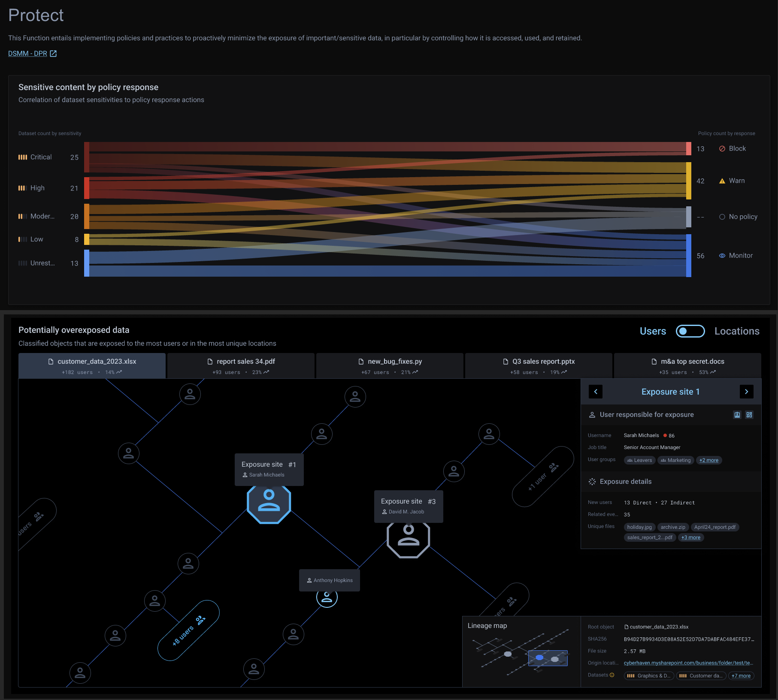Viewport: 778px width, 700px height.
Task: Select the No policy response option
Action: click(742, 217)
